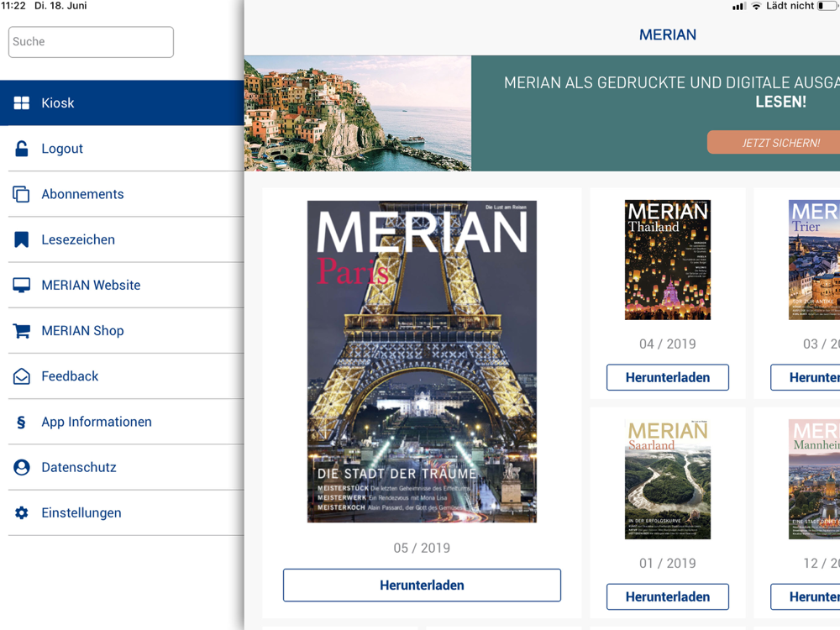This screenshot has height=630, width=840.
Task: Open Abonnements menu item
Action: click(x=122, y=194)
